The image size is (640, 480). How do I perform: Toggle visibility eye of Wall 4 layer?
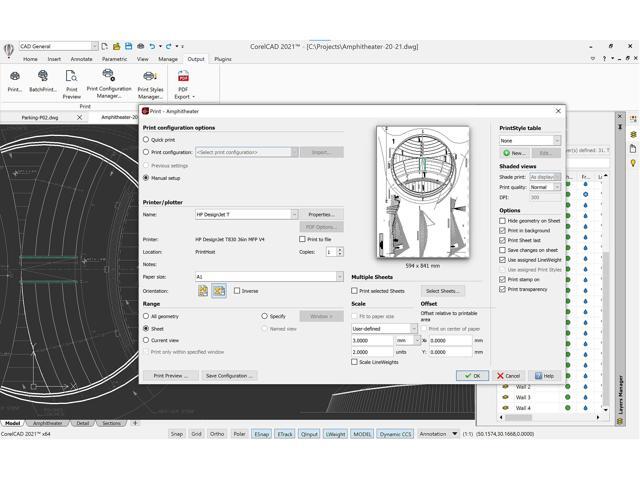[x=505, y=407]
